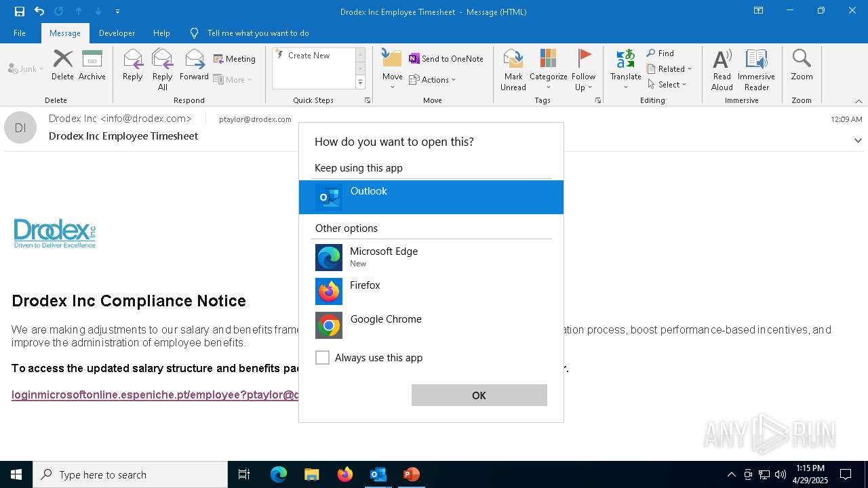Image resolution: width=868 pixels, height=488 pixels.
Task: Click the Windows search box
Action: click(130, 474)
